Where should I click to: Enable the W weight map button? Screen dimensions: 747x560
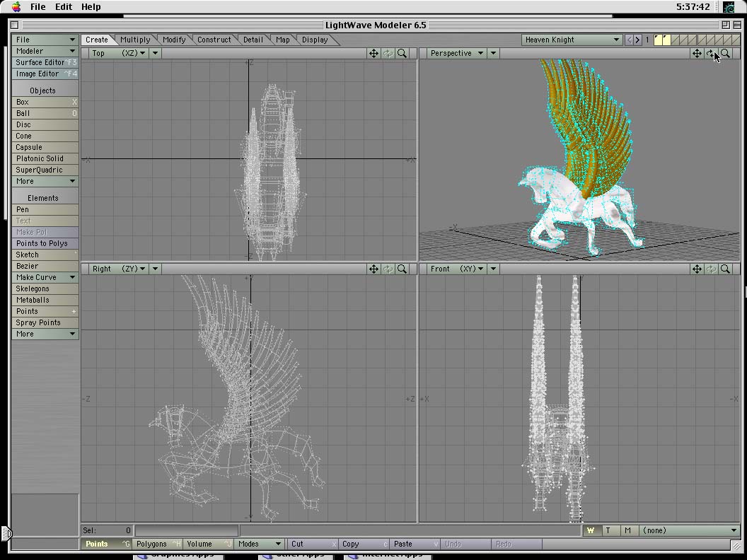(x=591, y=530)
